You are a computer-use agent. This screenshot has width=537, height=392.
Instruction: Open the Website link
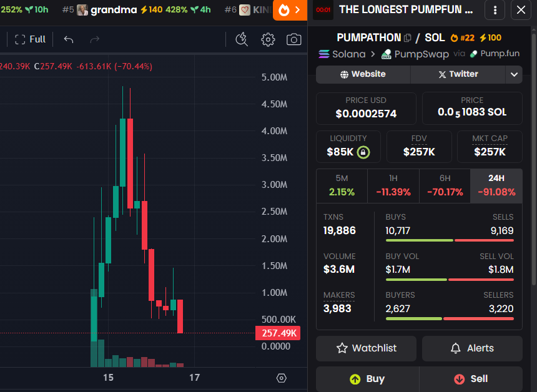[x=363, y=74]
